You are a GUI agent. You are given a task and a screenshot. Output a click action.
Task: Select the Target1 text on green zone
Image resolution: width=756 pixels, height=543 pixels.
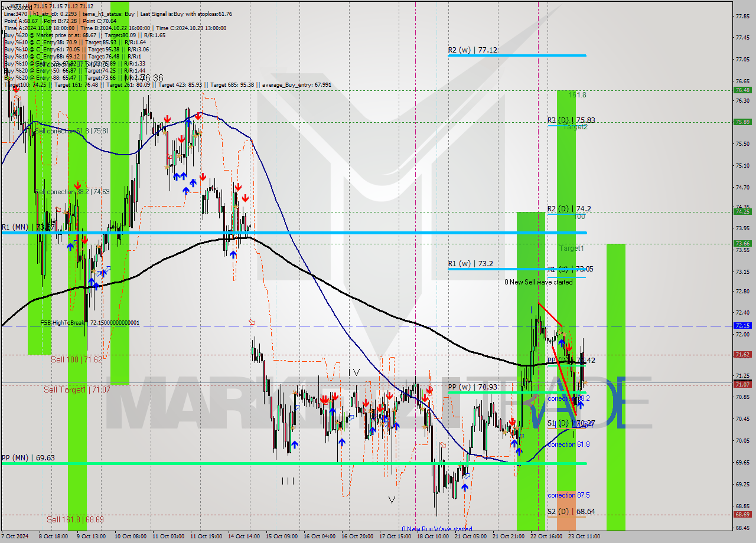coord(572,248)
